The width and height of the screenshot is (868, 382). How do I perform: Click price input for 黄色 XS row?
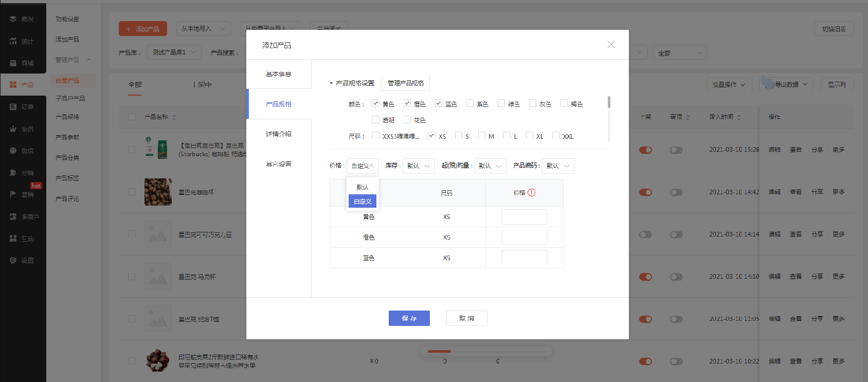(525, 217)
